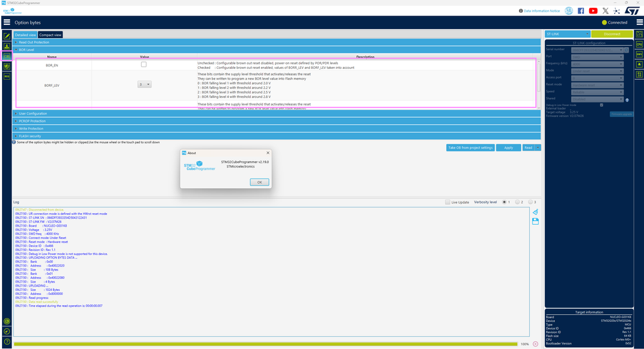The image size is (644, 349).
Task: Expand the PCROP Protection section
Action: 278,121
